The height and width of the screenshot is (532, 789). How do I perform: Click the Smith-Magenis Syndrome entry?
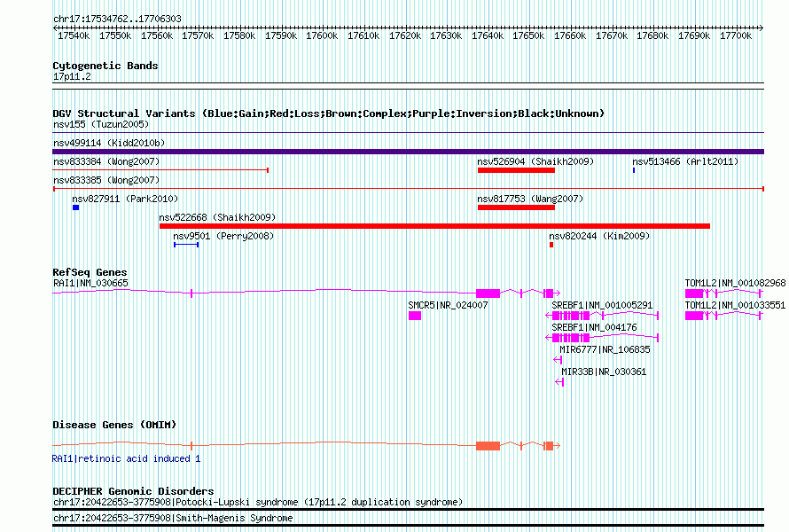173,518
